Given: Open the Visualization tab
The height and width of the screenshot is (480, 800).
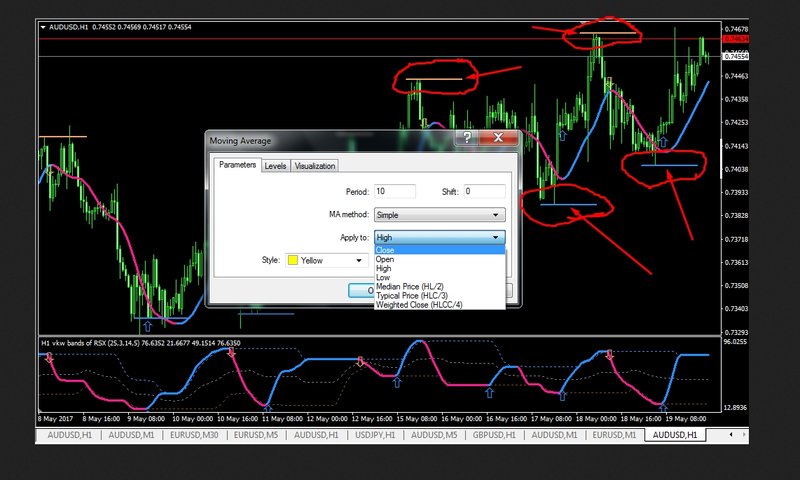Looking at the screenshot, I should (315, 166).
